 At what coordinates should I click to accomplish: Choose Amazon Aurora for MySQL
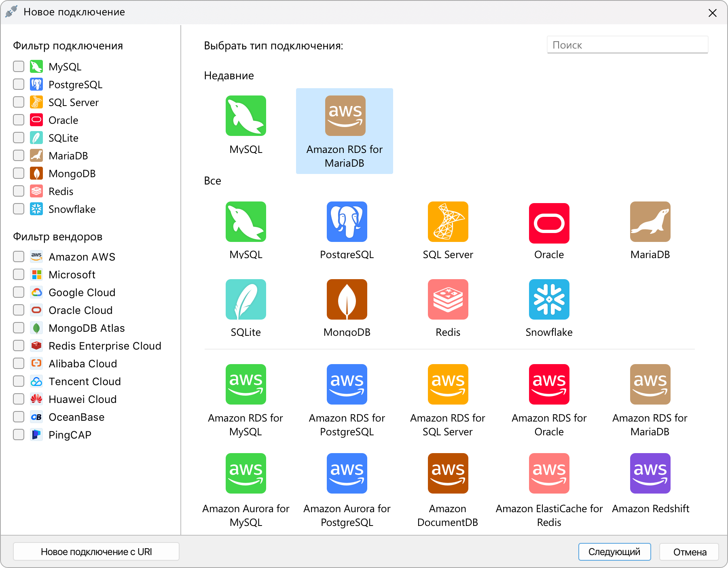tap(246, 473)
